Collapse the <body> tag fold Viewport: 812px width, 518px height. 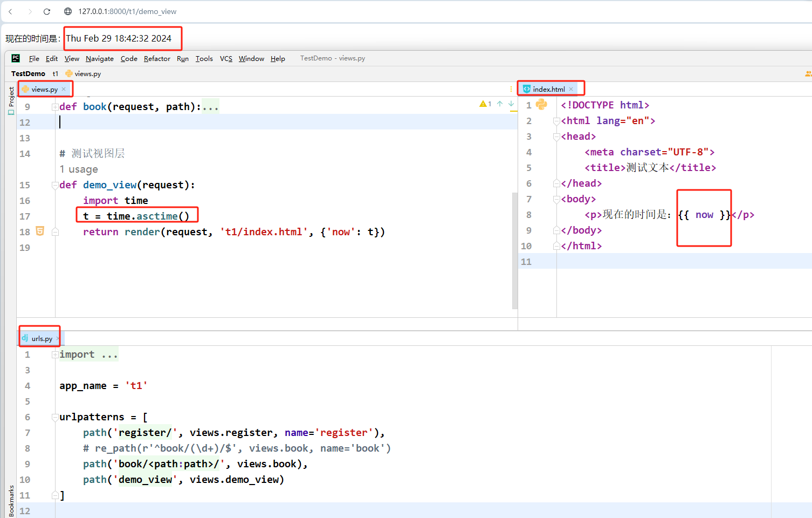point(556,199)
